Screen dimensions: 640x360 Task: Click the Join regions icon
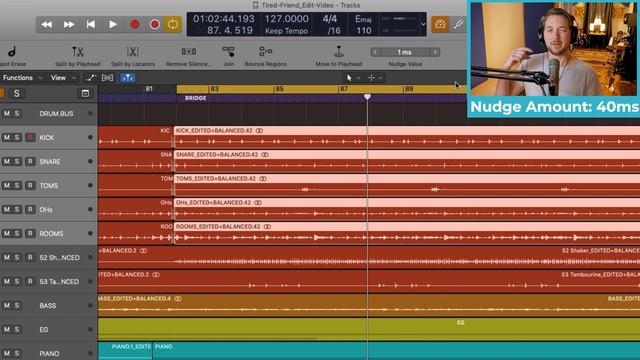[x=229, y=52]
